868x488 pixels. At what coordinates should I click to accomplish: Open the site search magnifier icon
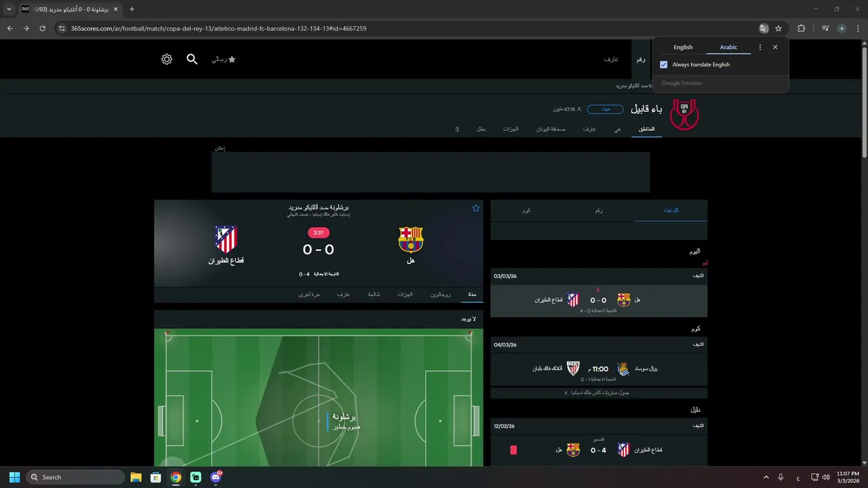click(x=192, y=60)
